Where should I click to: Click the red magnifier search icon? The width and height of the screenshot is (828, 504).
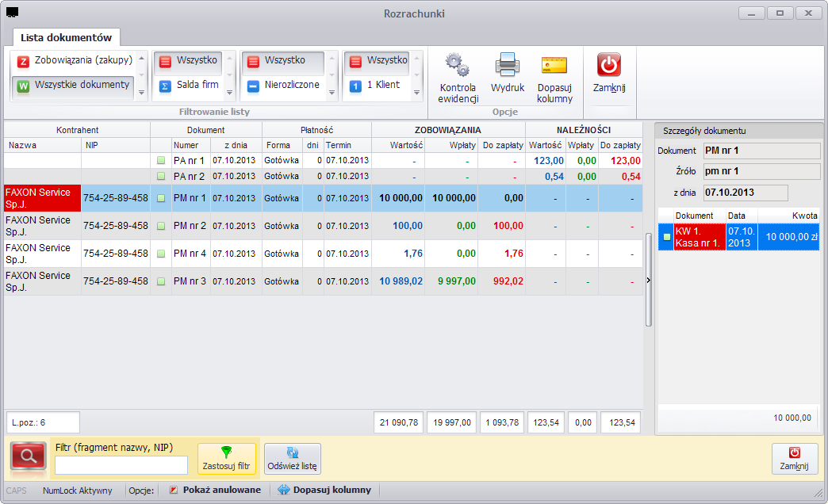tap(29, 456)
